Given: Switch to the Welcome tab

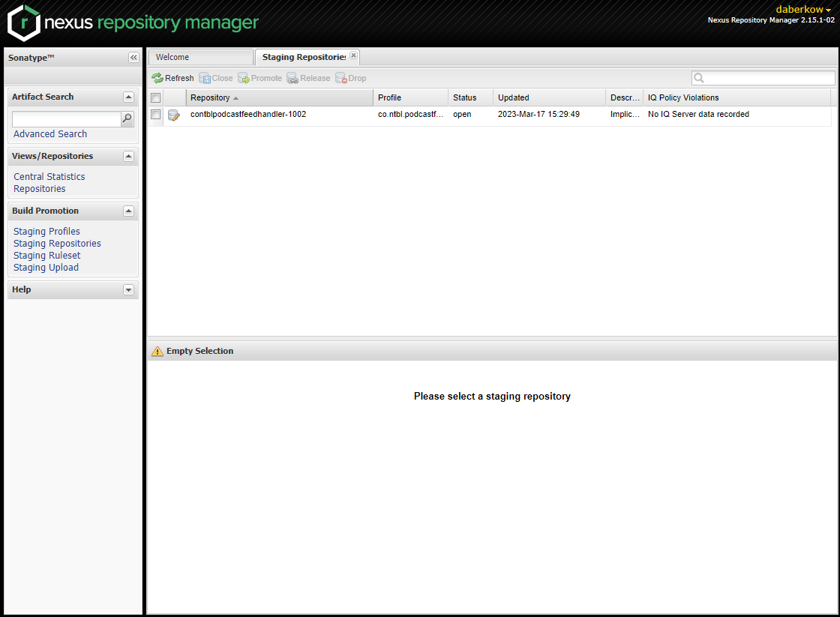Looking at the screenshot, I should [x=200, y=57].
